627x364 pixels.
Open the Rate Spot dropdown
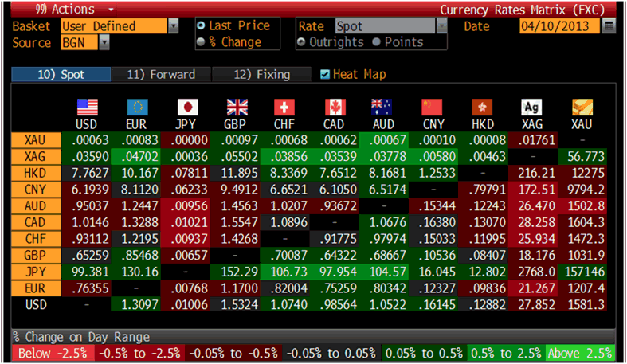coord(440,26)
